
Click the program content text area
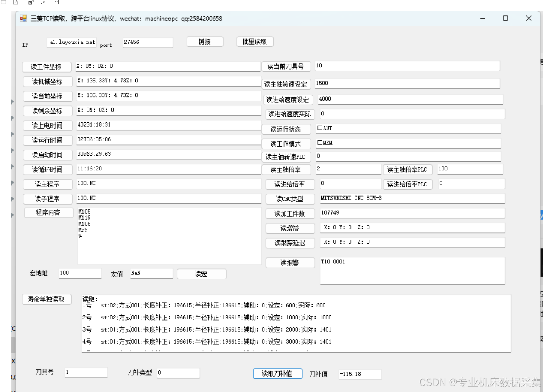pyautogui.click(x=169, y=236)
